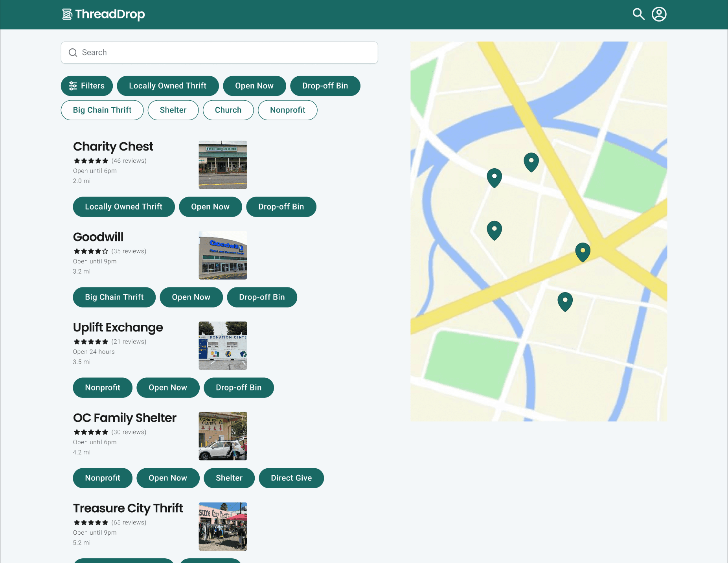The image size is (728, 563).
Task: Toggle the Open Now filter chip
Action: click(254, 86)
